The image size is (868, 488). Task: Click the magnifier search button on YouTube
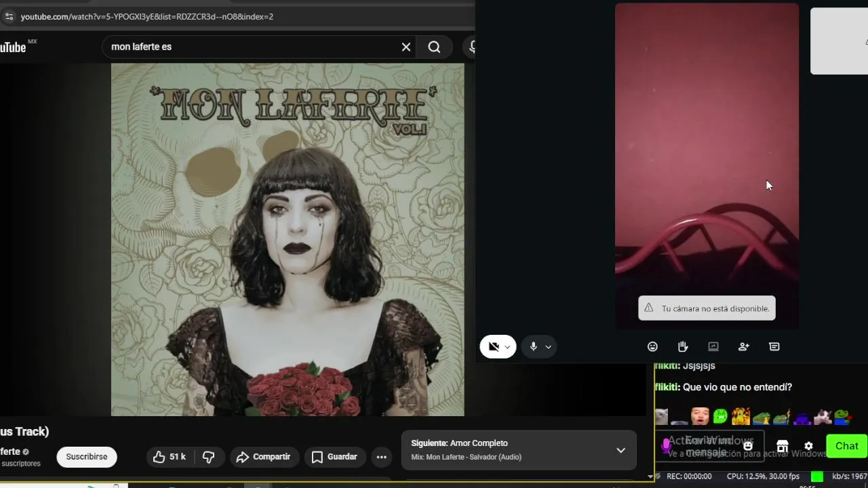pos(434,47)
